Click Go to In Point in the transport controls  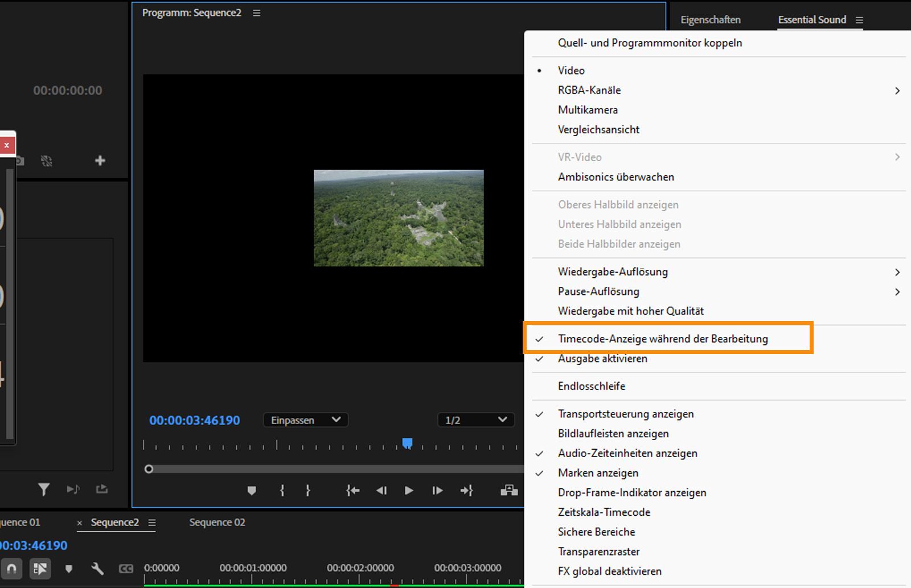click(x=352, y=490)
